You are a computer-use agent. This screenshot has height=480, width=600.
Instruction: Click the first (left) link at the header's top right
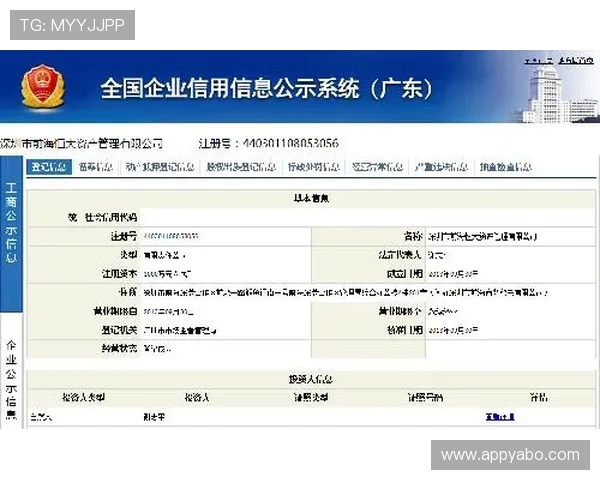point(539,60)
